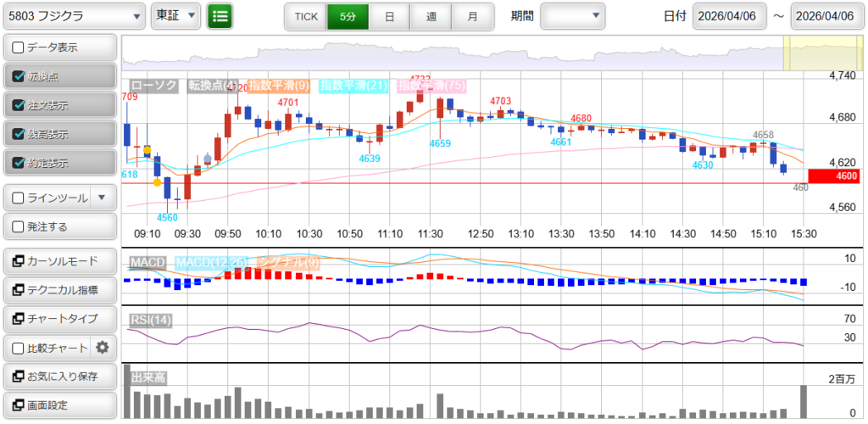This screenshot has width=868, height=424.
Task: Open the チャートタイプ selector
Action: click(59, 319)
